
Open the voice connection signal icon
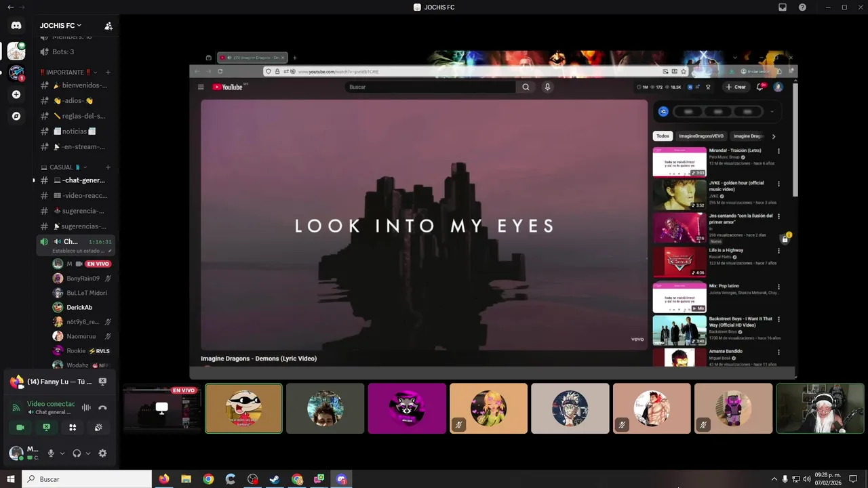[x=16, y=407]
